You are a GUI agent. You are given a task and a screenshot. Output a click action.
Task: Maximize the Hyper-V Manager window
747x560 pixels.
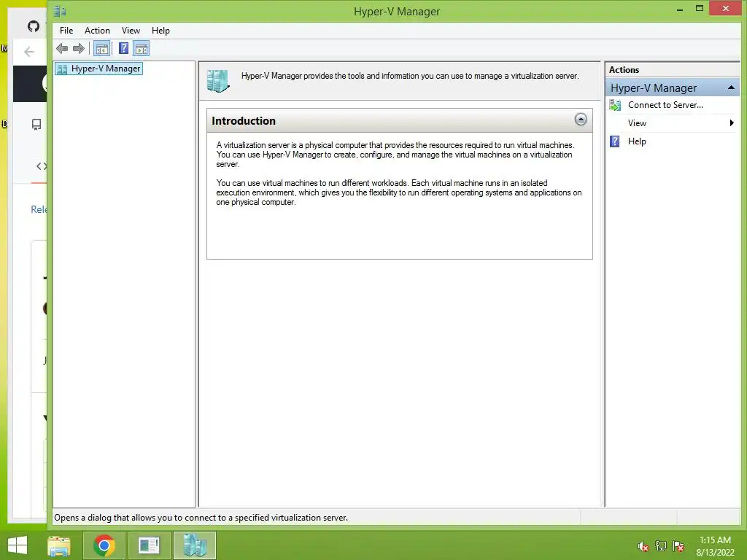tap(700, 9)
